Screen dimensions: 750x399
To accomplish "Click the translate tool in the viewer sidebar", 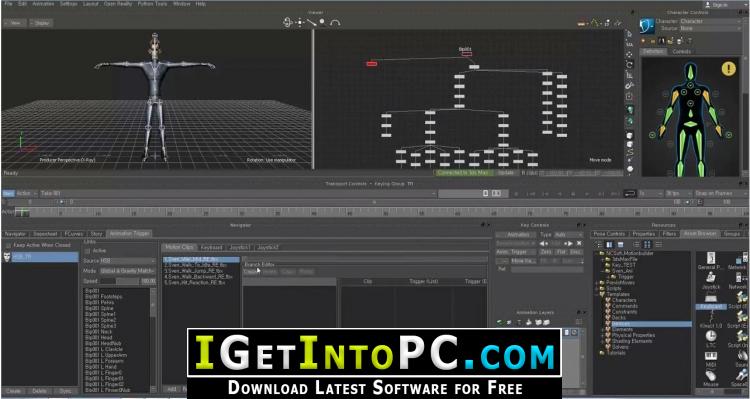I will pyautogui.click(x=629, y=55).
